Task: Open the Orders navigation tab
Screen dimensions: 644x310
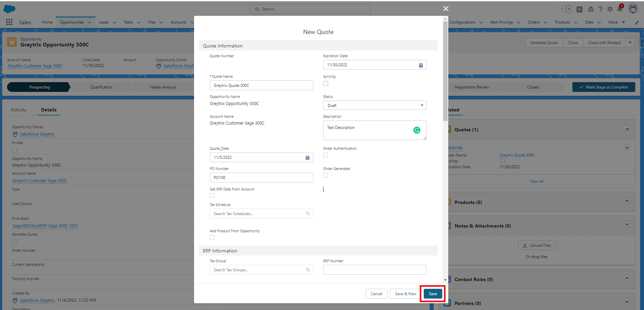Action: [534, 22]
